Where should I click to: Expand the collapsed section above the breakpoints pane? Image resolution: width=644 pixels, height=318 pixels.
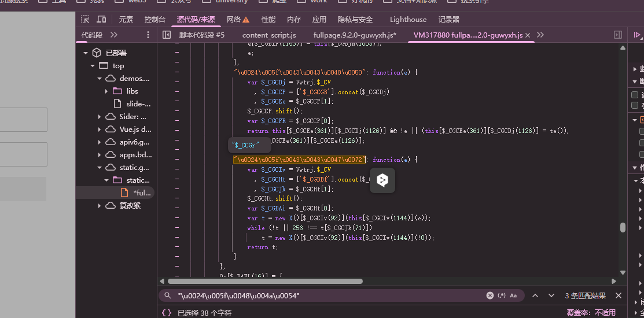click(x=635, y=69)
